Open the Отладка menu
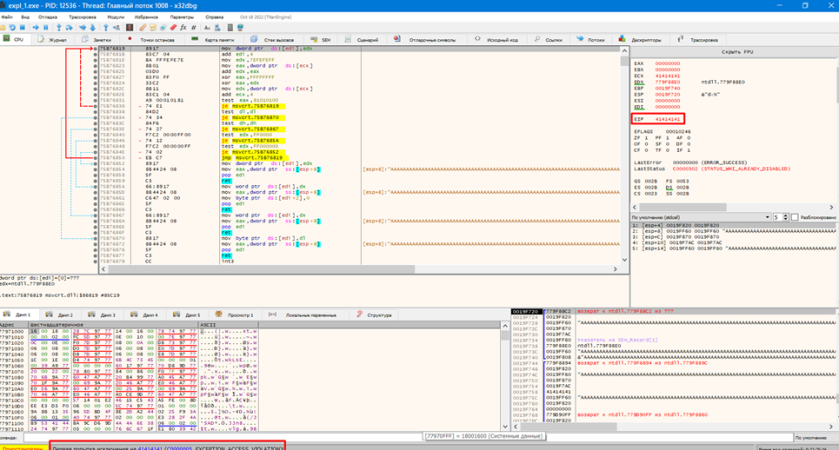Viewport: 839px width, 450px height. point(47,17)
